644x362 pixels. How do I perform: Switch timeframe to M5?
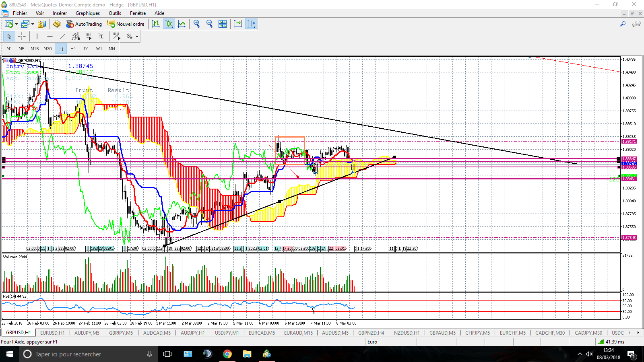click(21, 49)
